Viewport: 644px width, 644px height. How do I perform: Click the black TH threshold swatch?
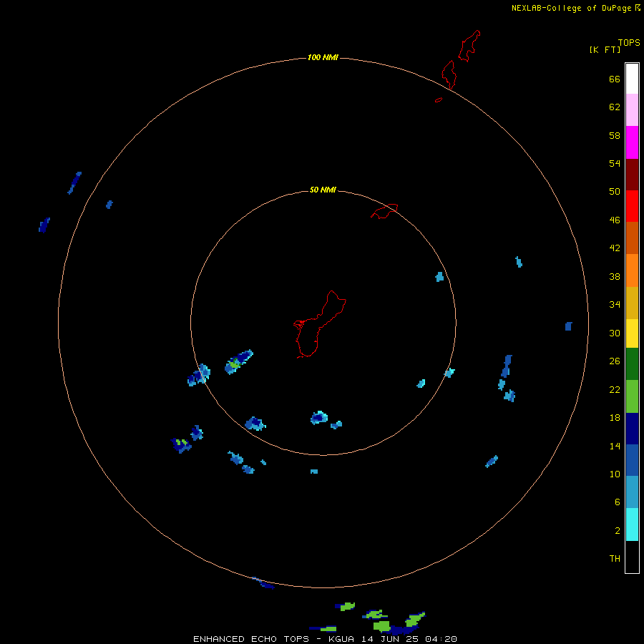(632, 557)
